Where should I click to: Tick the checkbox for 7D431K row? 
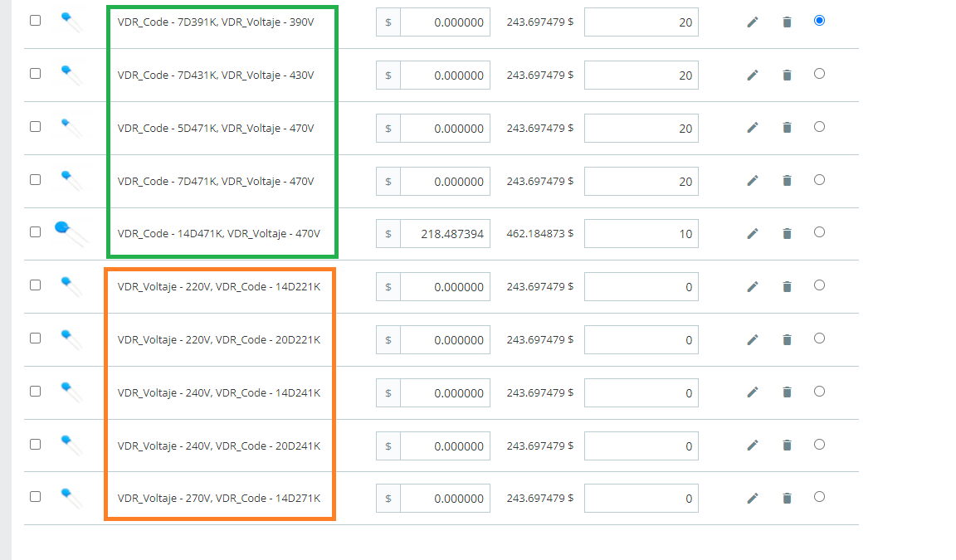pyautogui.click(x=36, y=73)
